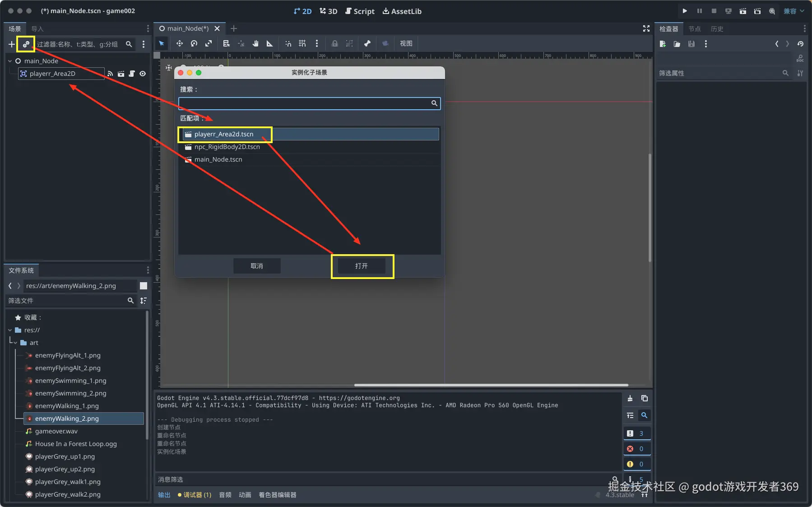Toggle grid snap in the viewport toolbar
812x507 pixels.
[x=302, y=43]
